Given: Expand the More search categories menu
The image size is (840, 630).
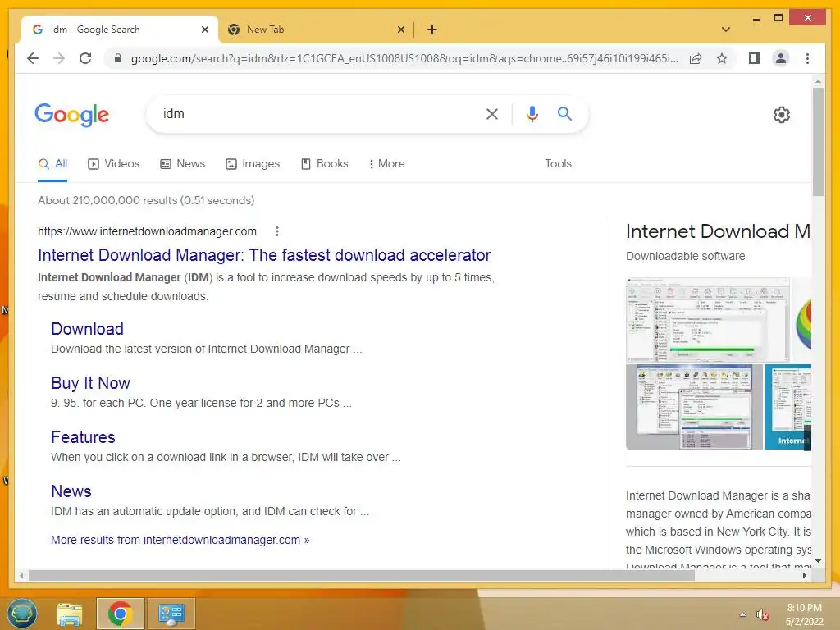Looking at the screenshot, I should coord(387,164).
